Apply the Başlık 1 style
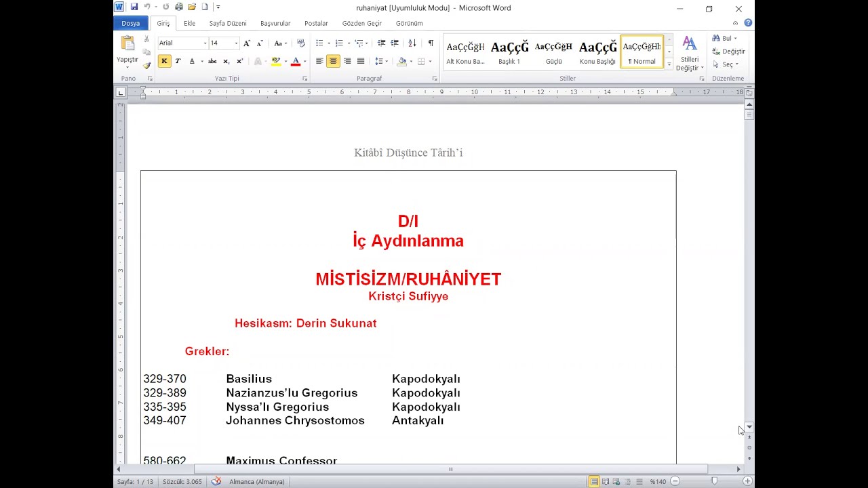This screenshot has height=488, width=868. pyautogui.click(x=509, y=52)
